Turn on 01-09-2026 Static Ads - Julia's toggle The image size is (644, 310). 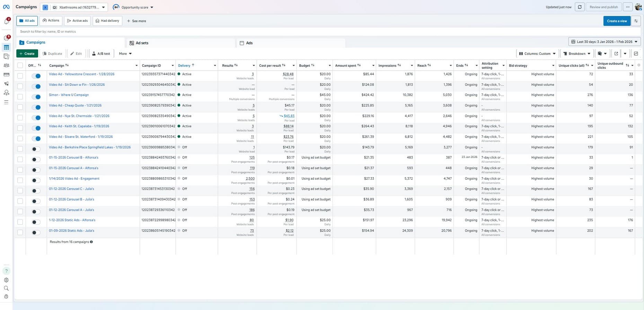[x=36, y=232]
